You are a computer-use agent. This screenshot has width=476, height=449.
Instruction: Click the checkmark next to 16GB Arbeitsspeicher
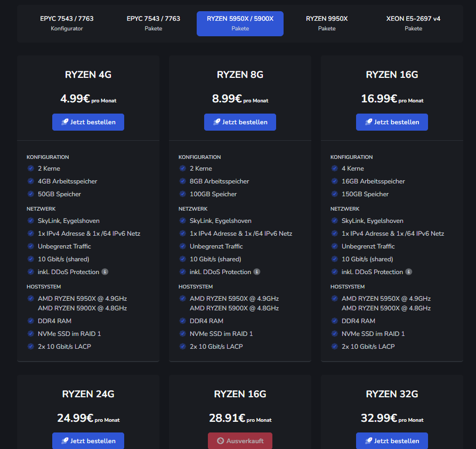coord(335,181)
